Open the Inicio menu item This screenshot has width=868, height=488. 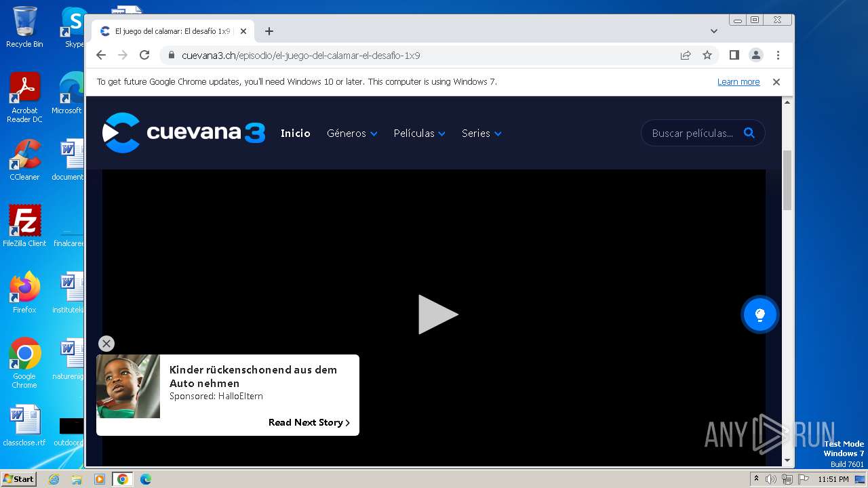pyautogui.click(x=296, y=134)
